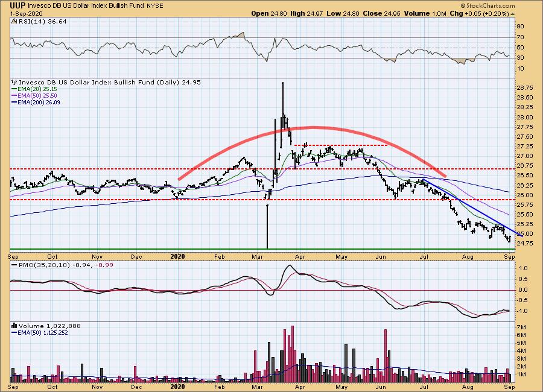The width and height of the screenshot is (543, 392).
Task: Click the 'Jul' label under the price panel
Action: pos(423,256)
